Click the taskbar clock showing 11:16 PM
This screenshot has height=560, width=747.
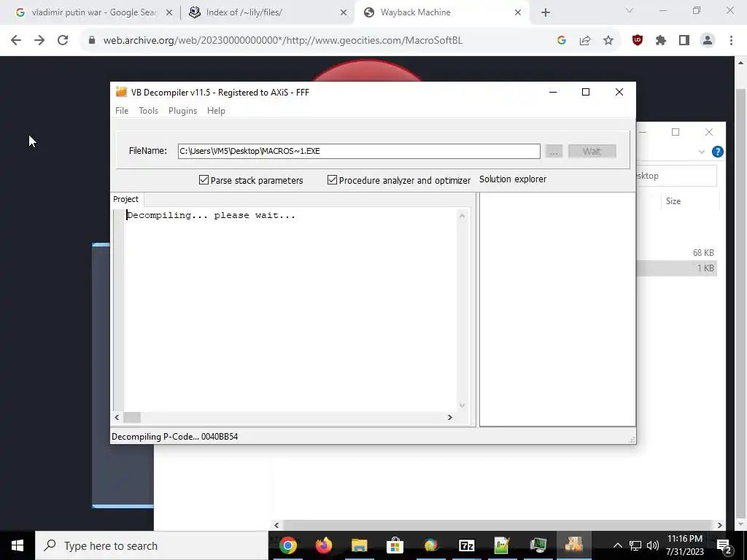point(684,545)
